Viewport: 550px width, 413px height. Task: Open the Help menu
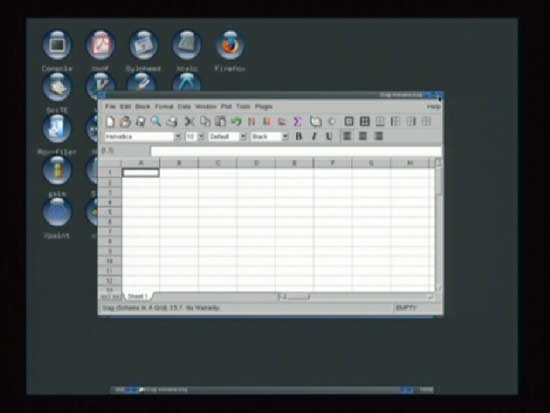point(433,106)
